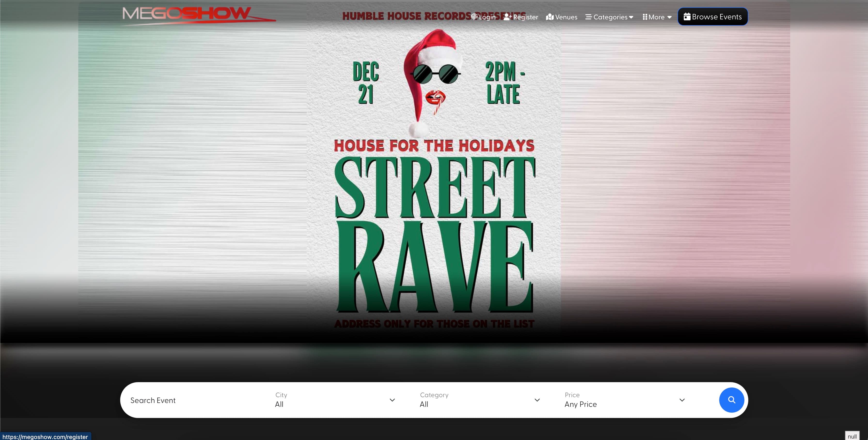
Task: Open the Price dropdown arrow
Action: pyautogui.click(x=682, y=400)
